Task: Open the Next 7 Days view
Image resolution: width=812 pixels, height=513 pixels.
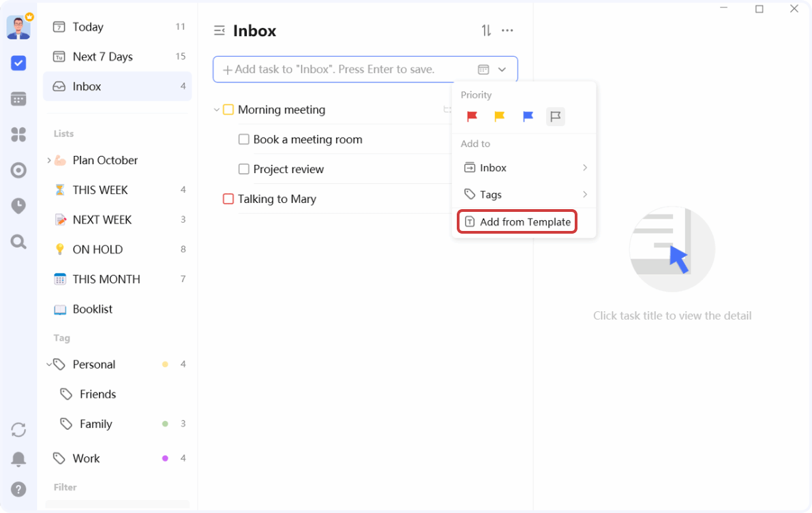Action: point(102,57)
